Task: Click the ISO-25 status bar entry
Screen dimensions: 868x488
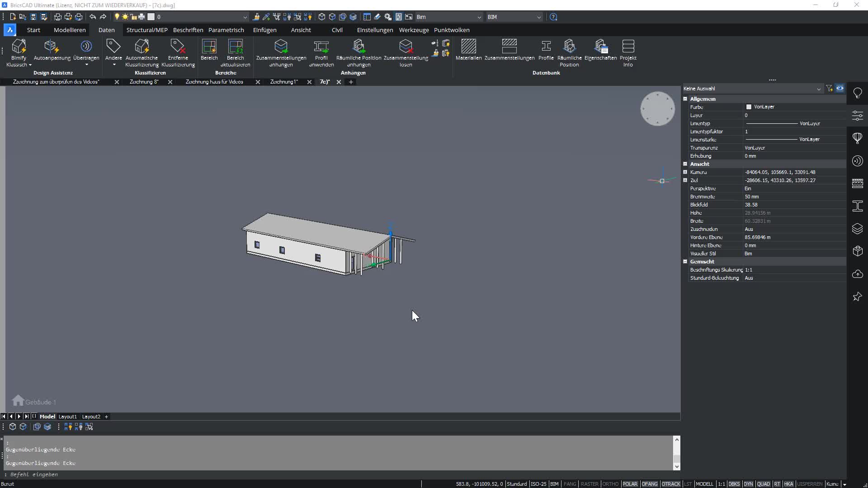Action: click(x=538, y=484)
